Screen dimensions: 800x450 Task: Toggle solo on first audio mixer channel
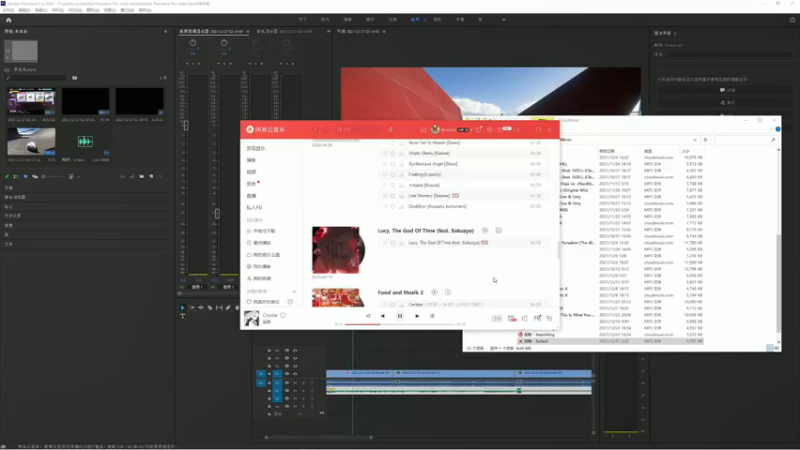click(x=193, y=64)
